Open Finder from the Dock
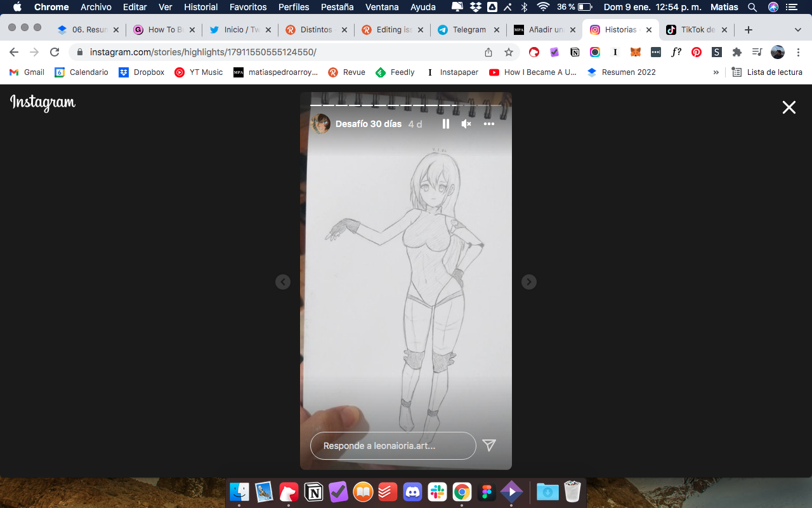Image resolution: width=812 pixels, height=508 pixels. (x=239, y=491)
